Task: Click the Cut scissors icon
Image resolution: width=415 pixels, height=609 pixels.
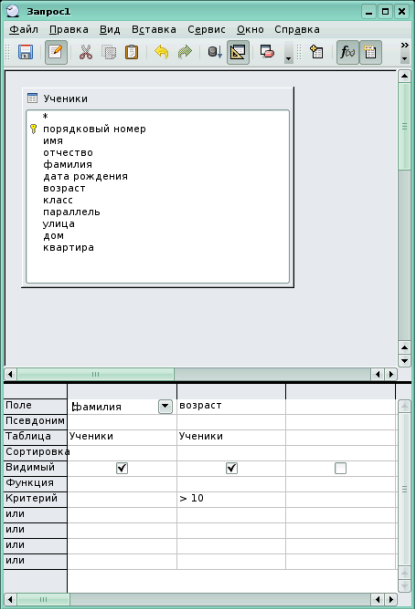Action: click(85, 52)
